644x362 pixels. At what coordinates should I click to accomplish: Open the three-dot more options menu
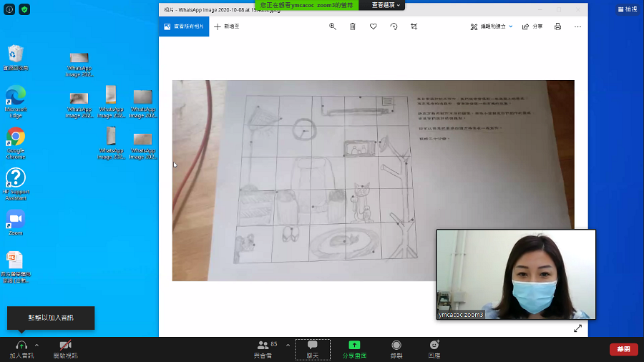(577, 26)
